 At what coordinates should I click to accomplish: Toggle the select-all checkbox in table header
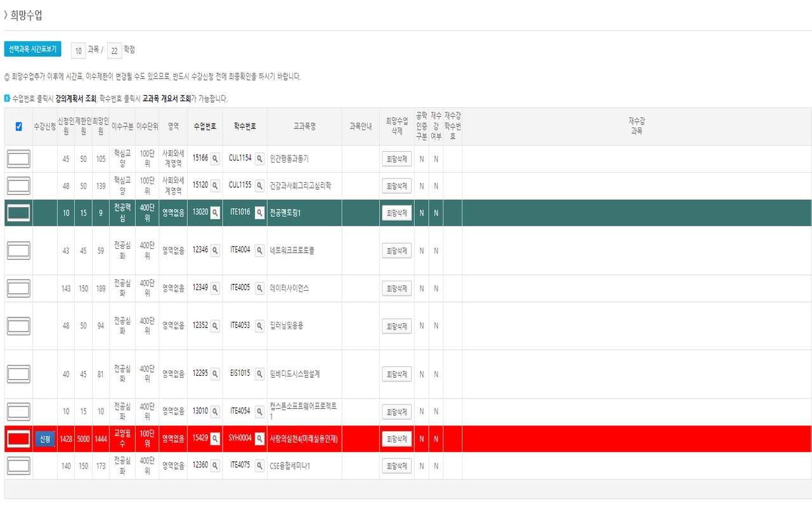[x=18, y=126]
